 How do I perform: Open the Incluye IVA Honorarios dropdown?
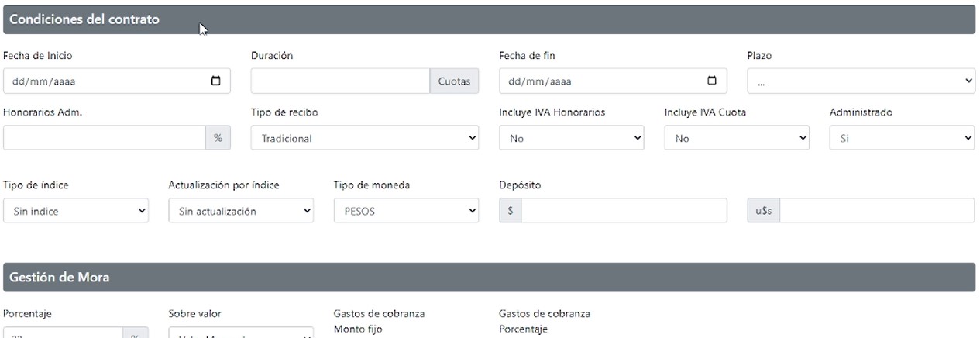click(x=572, y=138)
